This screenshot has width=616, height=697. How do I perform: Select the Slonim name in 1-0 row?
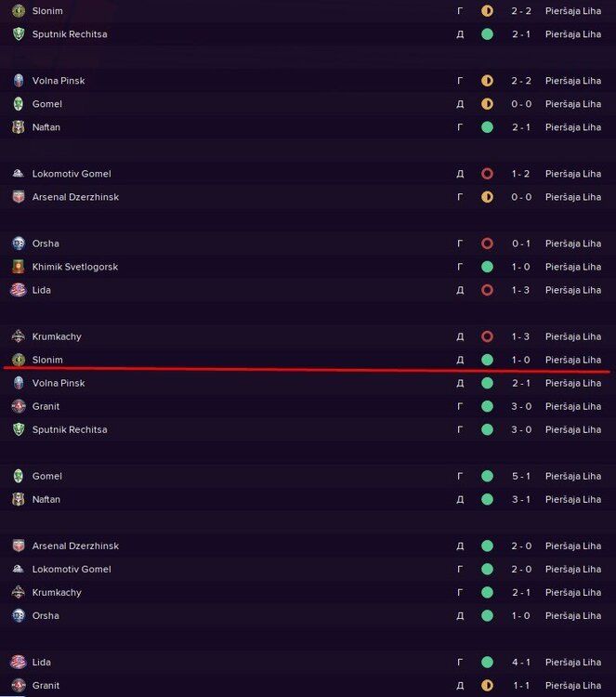(x=47, y=360)
